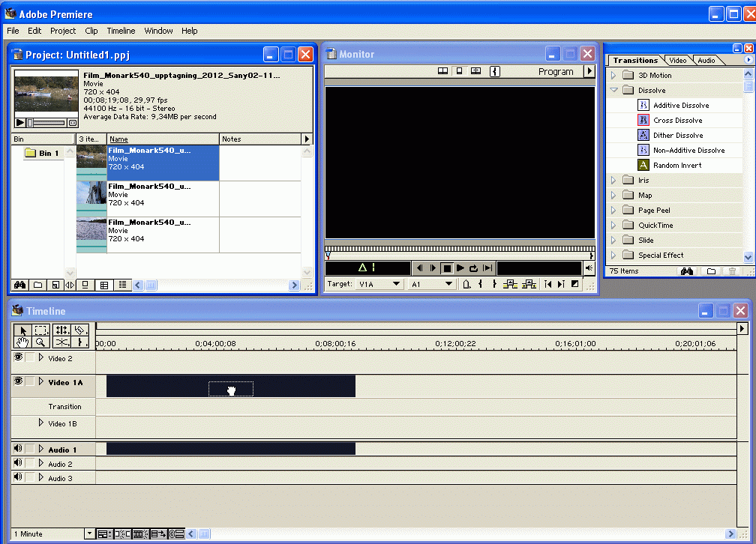Toggle lock box for Video 1A track

click(30, 381)
